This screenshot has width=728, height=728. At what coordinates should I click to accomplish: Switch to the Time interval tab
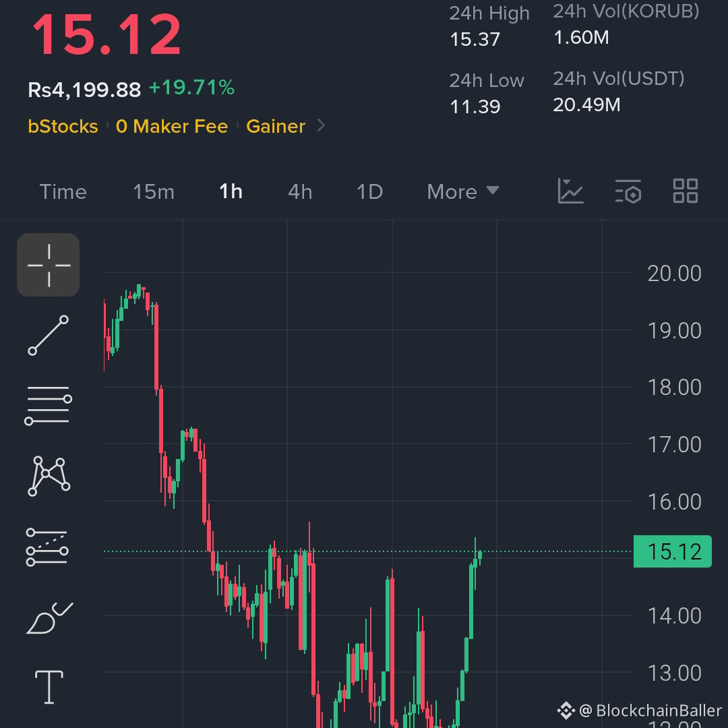(63, 191)
